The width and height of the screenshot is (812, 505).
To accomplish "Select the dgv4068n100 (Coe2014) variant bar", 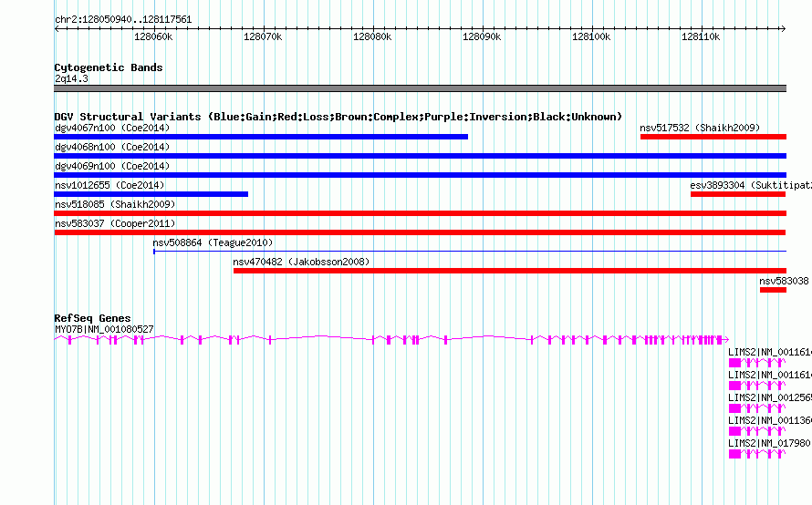I will (420, 156).
